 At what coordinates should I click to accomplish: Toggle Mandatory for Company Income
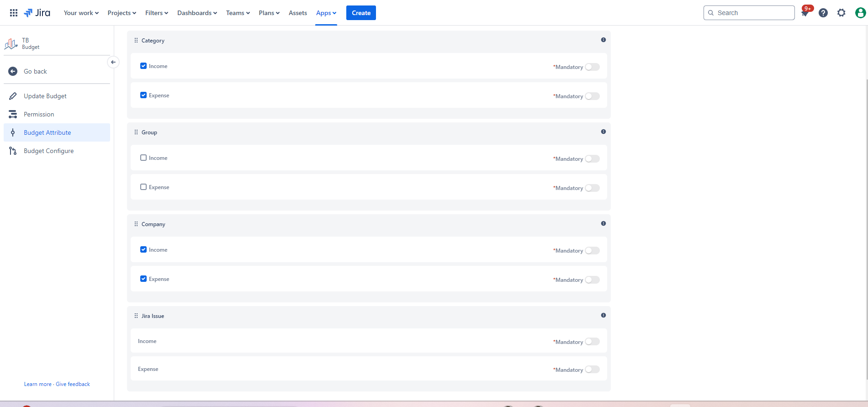point(593,250)
